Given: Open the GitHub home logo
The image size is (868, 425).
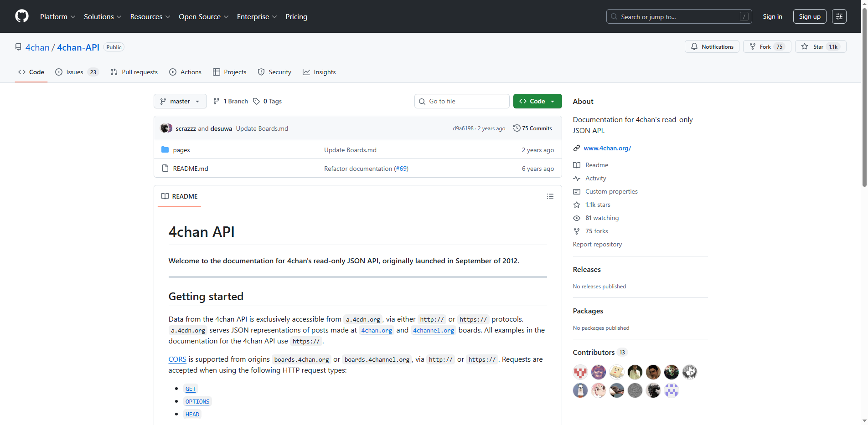Looking at the screenshot, I should 22,16.
